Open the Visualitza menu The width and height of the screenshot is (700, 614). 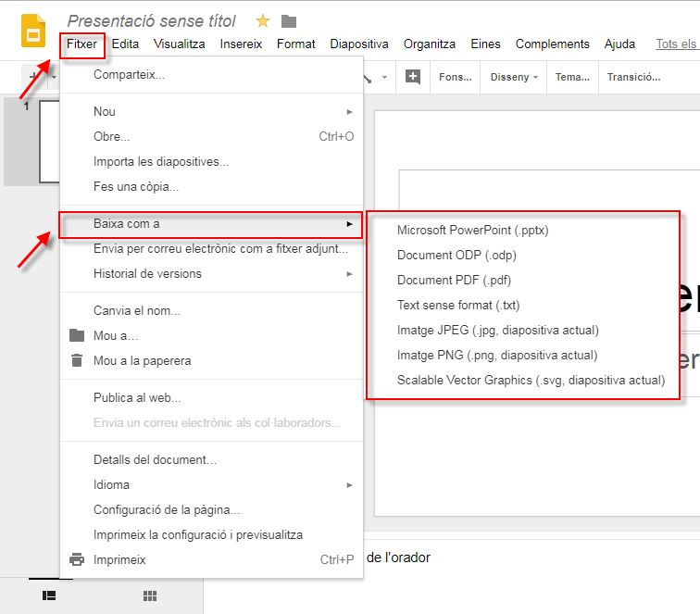click(x=179, y=44)
